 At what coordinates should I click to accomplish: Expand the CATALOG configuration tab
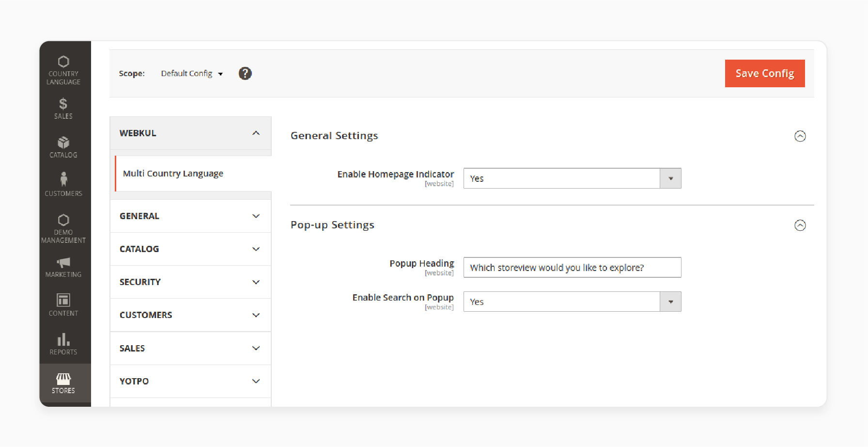coord(190,249)
